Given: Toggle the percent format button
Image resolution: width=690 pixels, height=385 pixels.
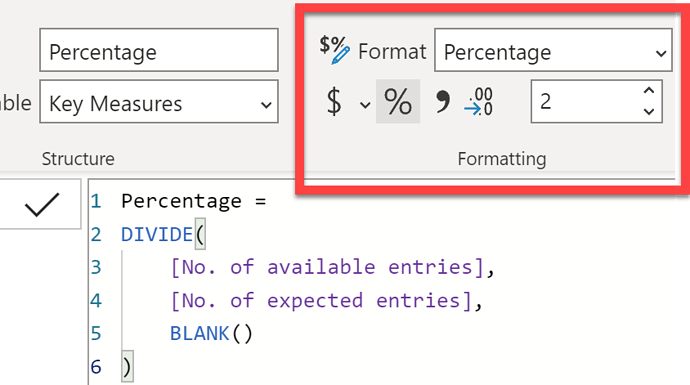Looking at the screenshot, I should [398, 101].
